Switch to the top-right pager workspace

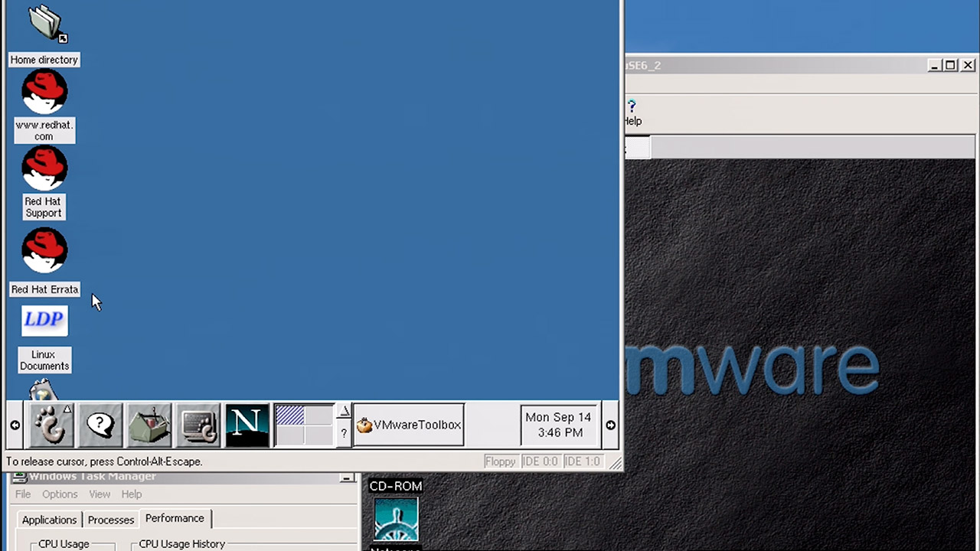coord(318,416)
